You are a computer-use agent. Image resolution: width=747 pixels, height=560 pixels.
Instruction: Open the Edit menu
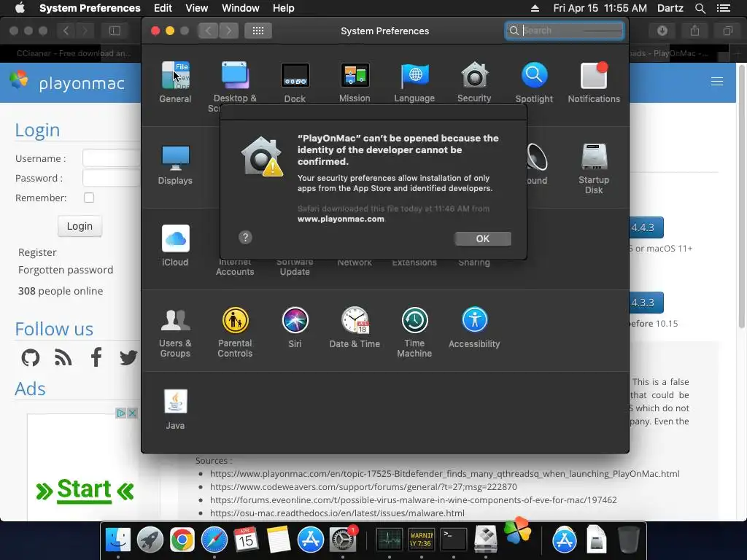(163, 8)
